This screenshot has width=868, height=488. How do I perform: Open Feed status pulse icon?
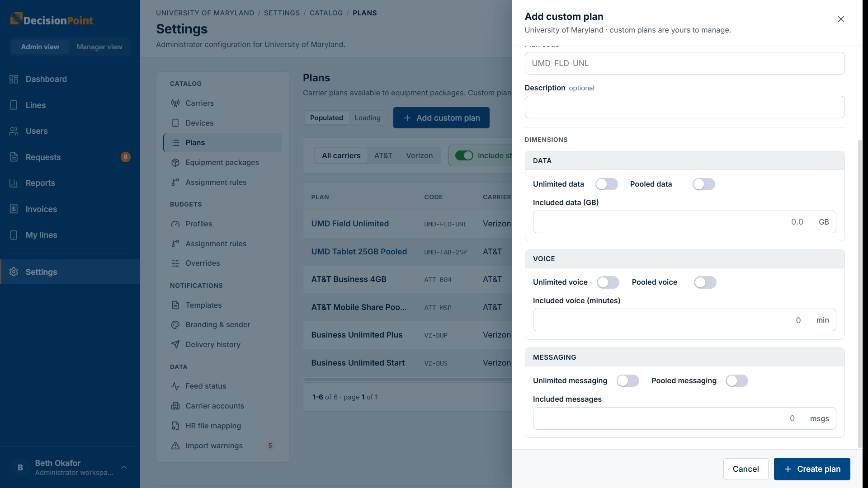[175, 386]
